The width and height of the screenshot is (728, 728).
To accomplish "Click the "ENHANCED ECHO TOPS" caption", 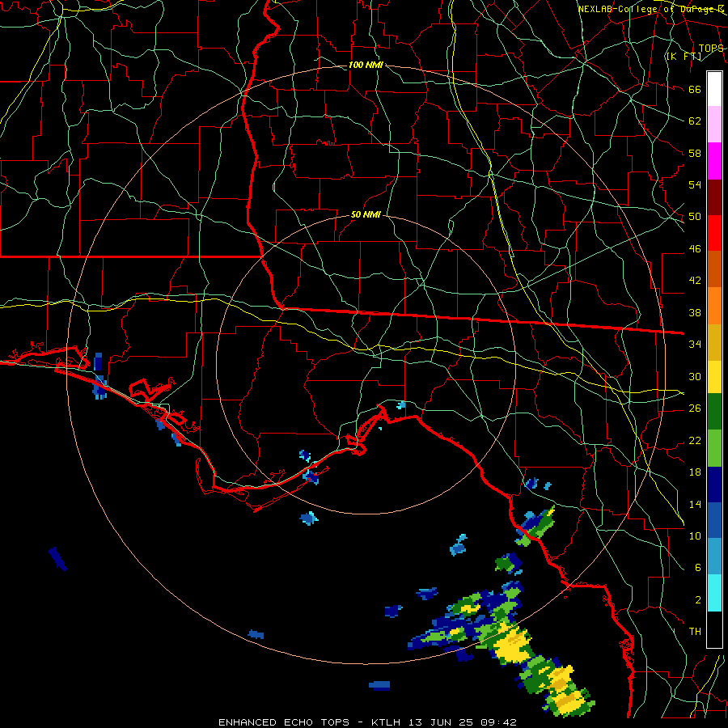I will coord(284,722).
